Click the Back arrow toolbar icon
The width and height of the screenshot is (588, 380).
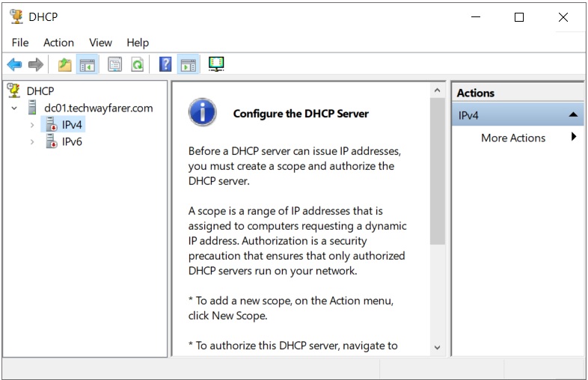pos(14,65)
